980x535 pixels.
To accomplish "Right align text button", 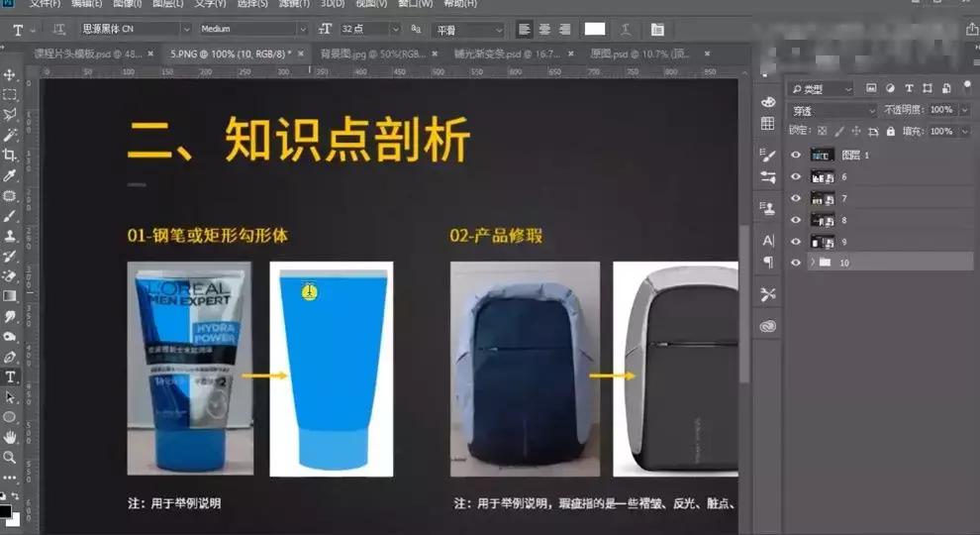I will [x=565, y=30].
